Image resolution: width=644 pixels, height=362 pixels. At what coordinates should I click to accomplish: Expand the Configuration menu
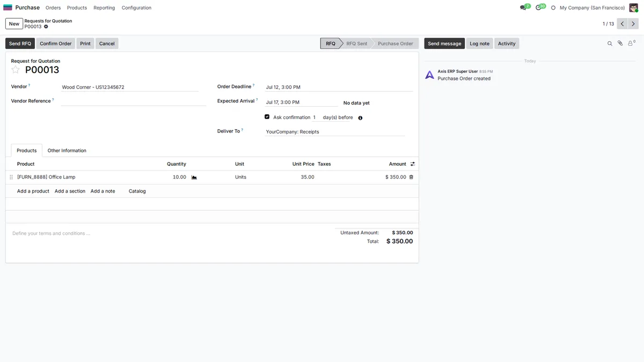click(x=136, y=8)
